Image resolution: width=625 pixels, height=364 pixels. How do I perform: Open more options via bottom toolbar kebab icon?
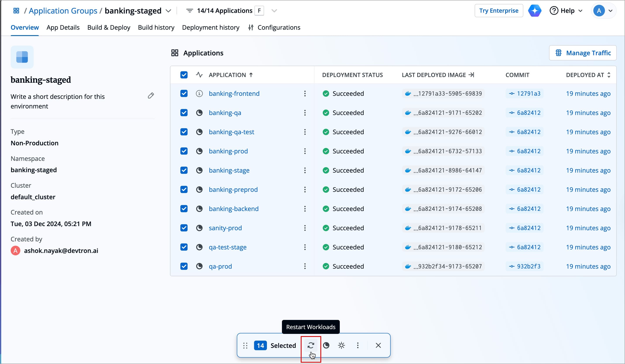point(357,345)
